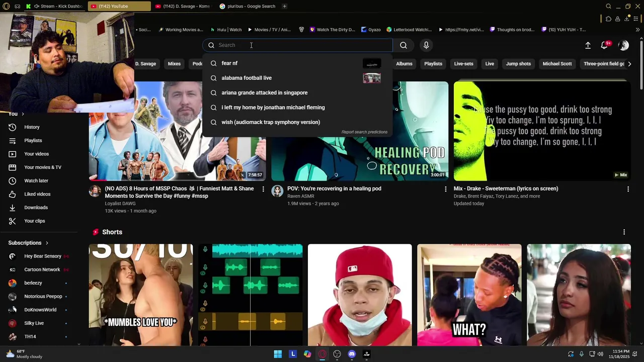Switch to pluribus Google Search tab
Viewport: 644px width, 362px height.
click(x=247, y=7)
